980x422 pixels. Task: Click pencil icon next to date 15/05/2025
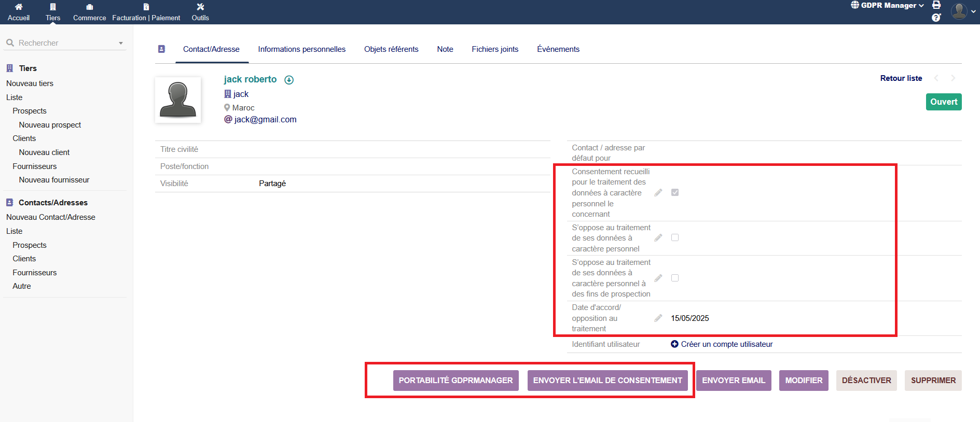coord(658,318)
